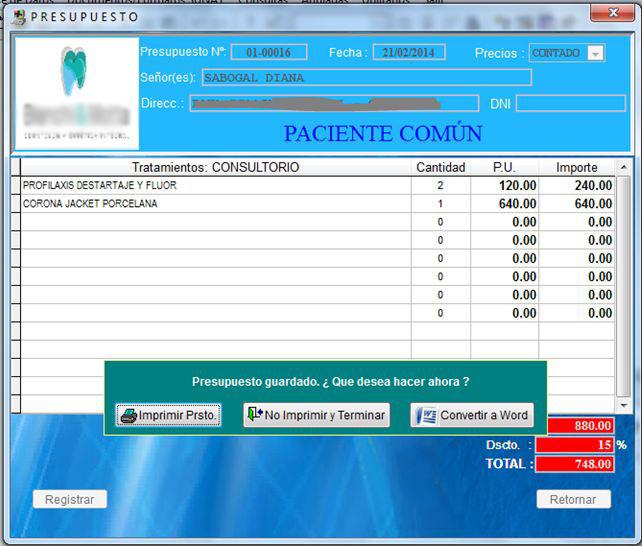Click the Presupuesto Nº field 01-00016
Viewport: 643px width, 548px height.
click(269, 53)
